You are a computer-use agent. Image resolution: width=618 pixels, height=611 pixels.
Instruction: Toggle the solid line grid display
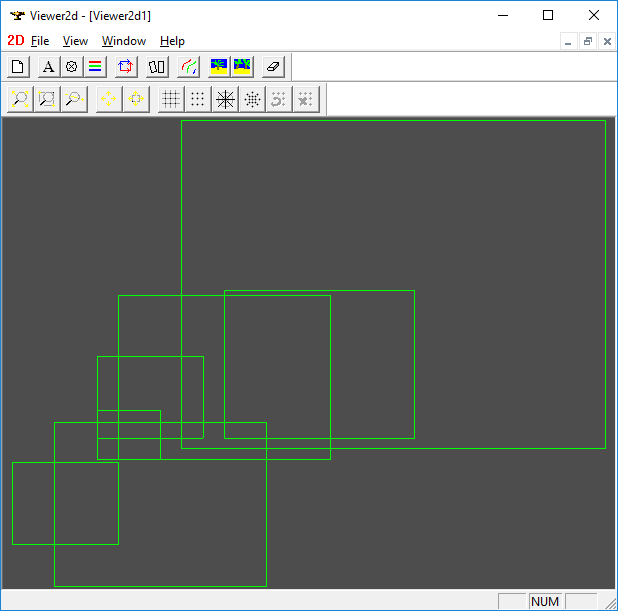tap(171, 99)
